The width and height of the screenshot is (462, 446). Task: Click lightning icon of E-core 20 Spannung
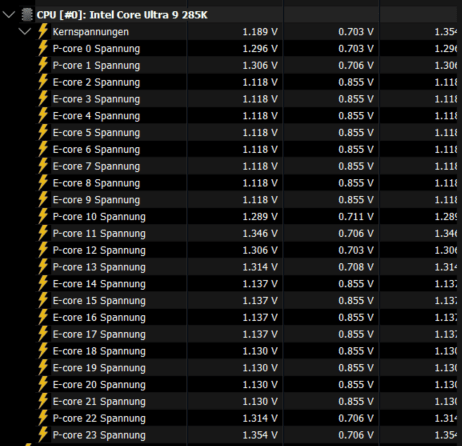43,384
